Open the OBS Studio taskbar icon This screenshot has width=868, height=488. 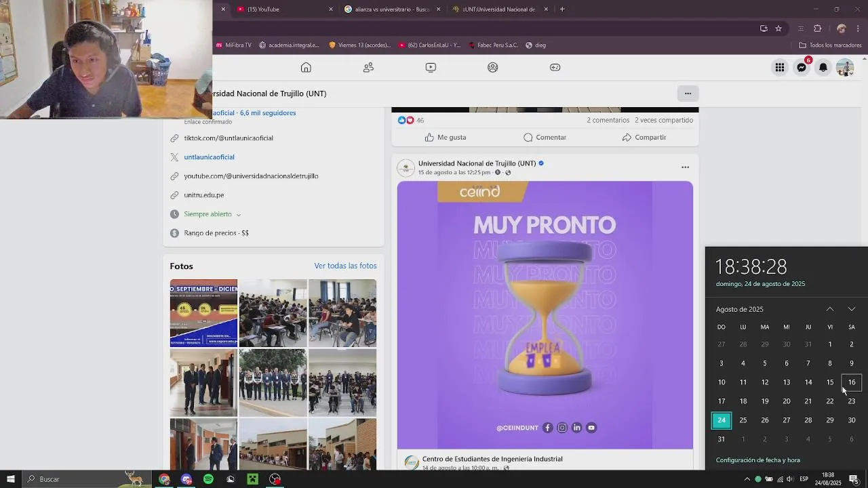pos(275,479)
